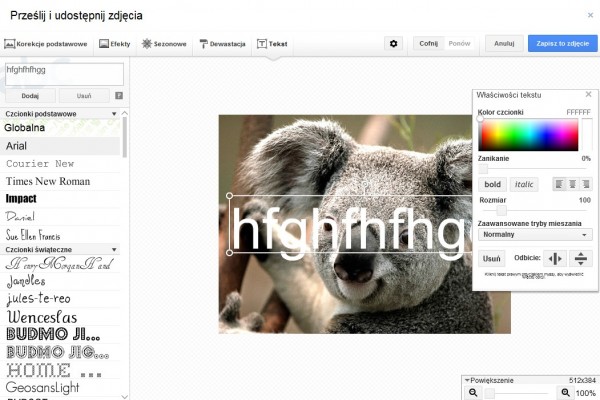The image size is (600, 400).
Task: Toggle italic text style
Action: [x=524, y=184]
